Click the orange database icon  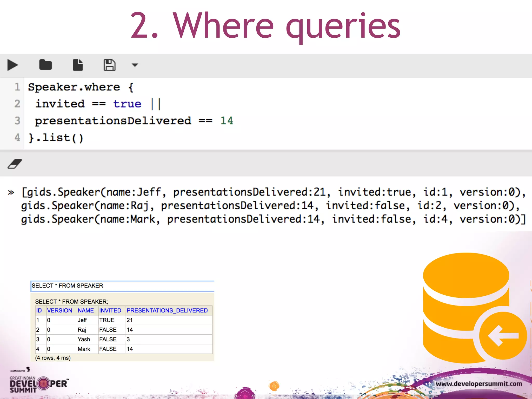click(x=466, y=308)
